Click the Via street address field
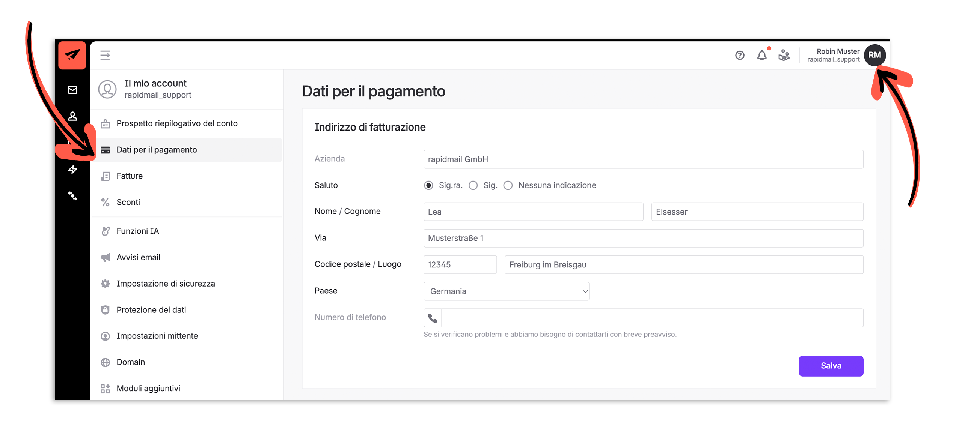This screenshot has height=443, width=980. click(643, 238)
